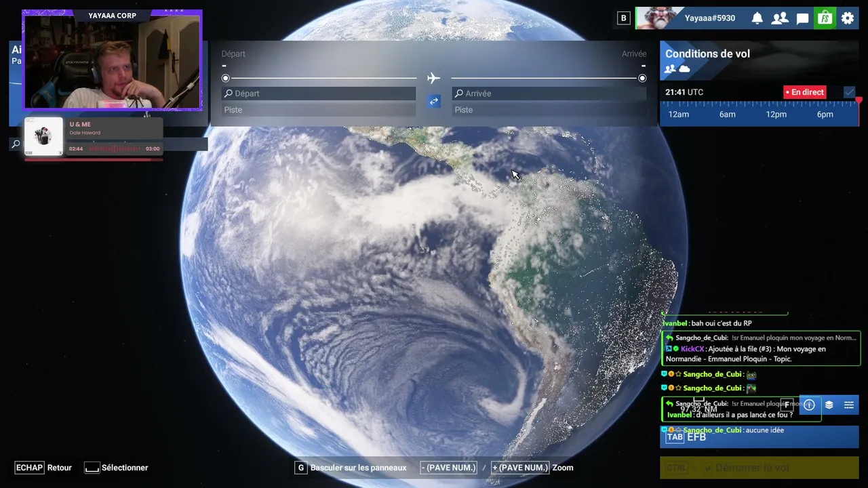
Task: Click the weather cloud icon under Conditions de vol
Action: (x=684, y=69)
